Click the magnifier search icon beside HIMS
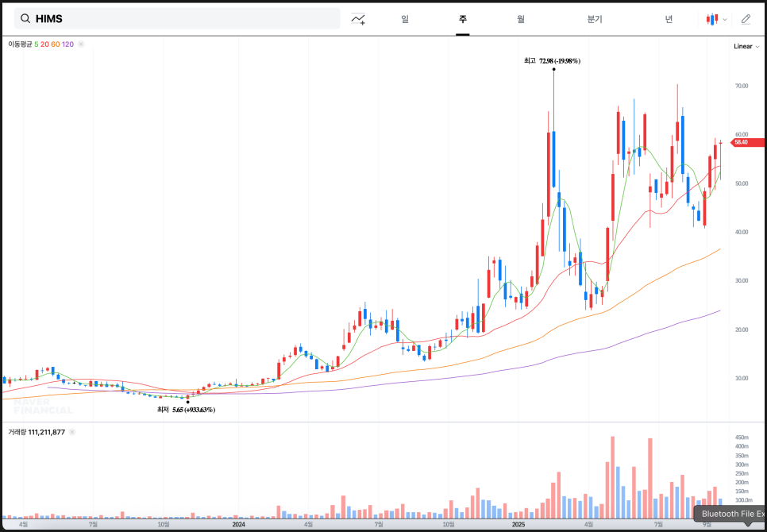767x532 pixels. pos(25,19)
